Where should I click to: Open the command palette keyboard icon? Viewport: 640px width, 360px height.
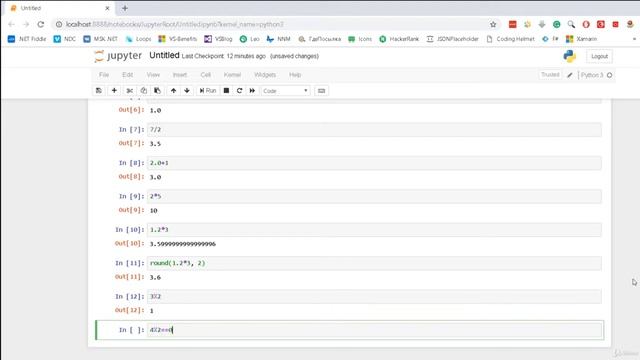(x=322, y=91)
